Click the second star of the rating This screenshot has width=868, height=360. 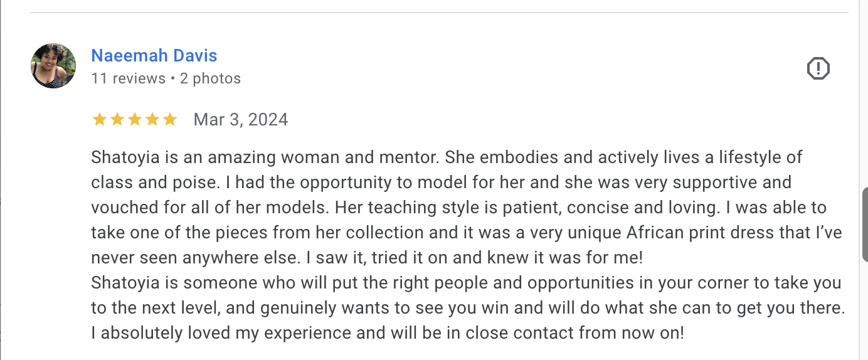117,119
